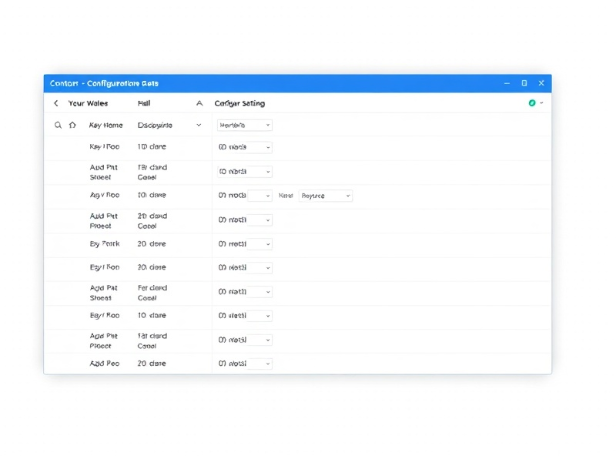
Task: Click the Configur Setting column header
Action: point(239,103)
